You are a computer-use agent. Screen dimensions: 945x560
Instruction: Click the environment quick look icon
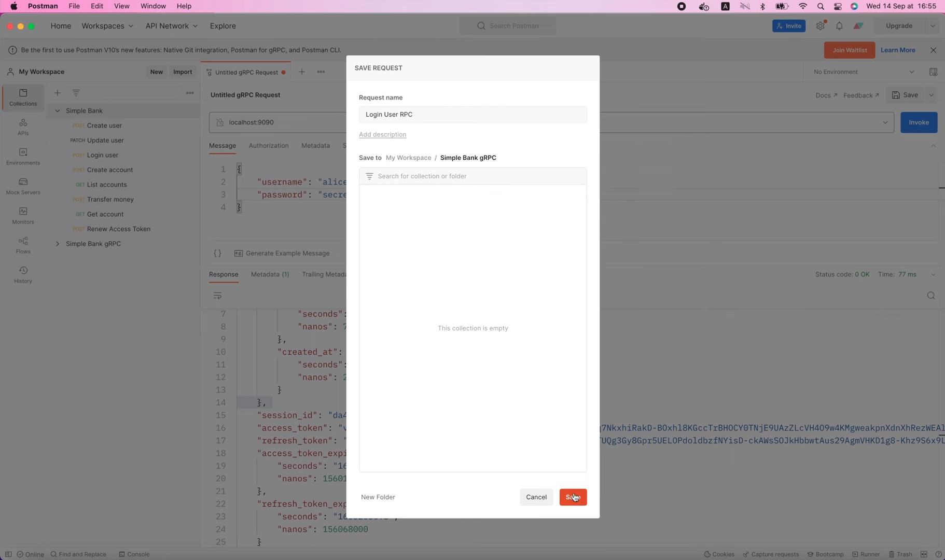(933, 72)
